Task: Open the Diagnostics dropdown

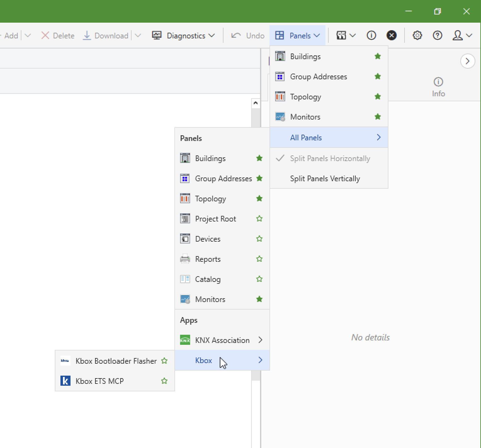Action: pos(183,36)
